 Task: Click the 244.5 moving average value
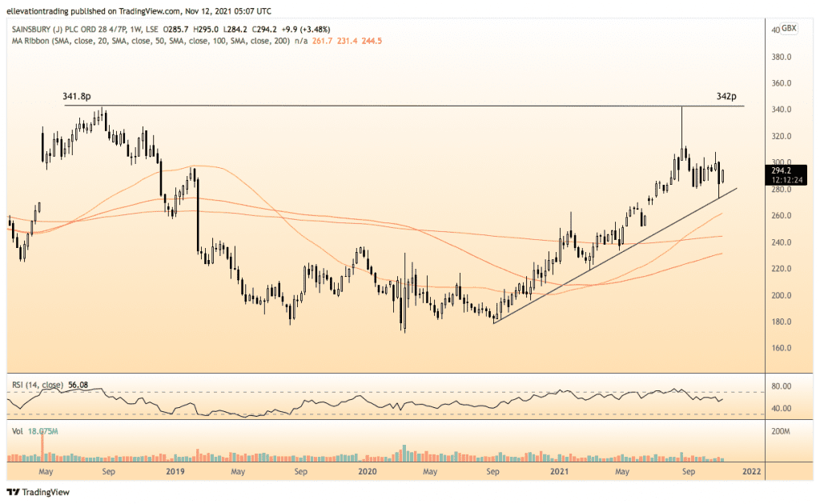pos(372,41)
